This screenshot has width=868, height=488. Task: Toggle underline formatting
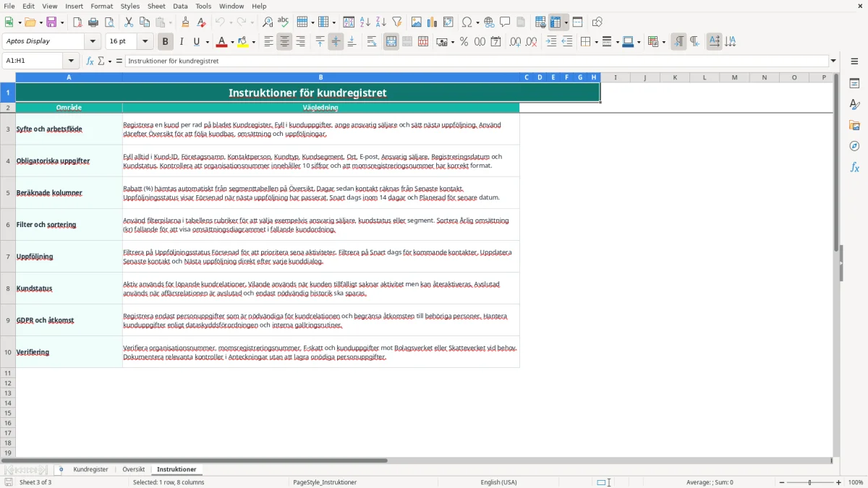tap(196, 42)
